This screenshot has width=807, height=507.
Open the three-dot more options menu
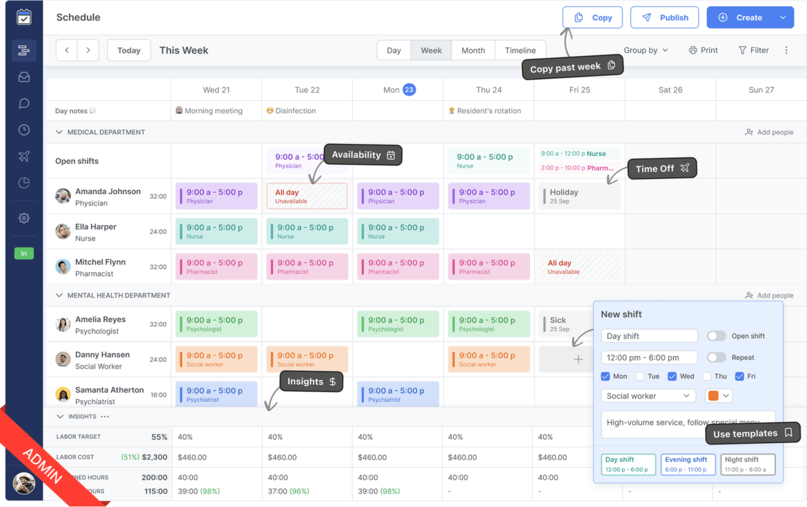786,50
